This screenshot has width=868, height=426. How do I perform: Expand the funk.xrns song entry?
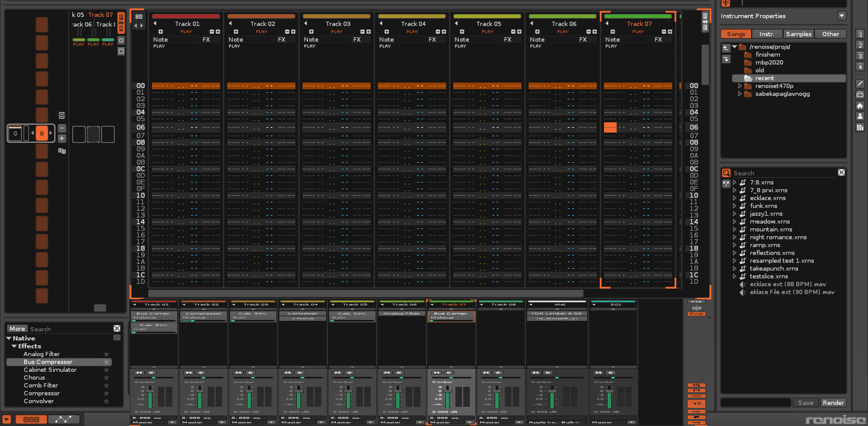(x=734, y=206)
